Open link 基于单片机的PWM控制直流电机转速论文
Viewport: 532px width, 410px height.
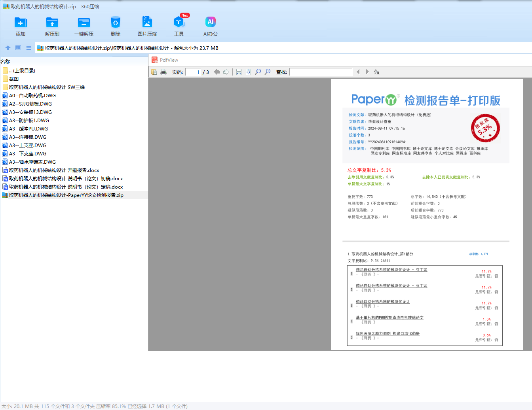pyautogui.click(x=389, y=317)
